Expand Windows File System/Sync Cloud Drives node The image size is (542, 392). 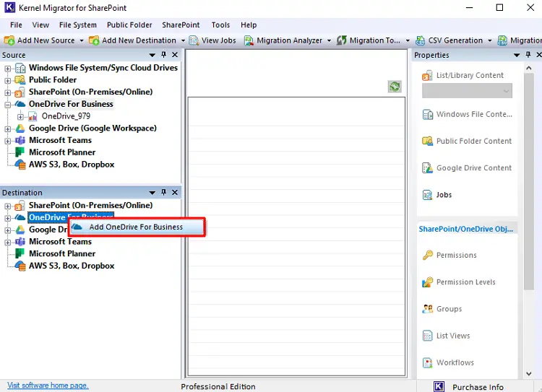click(x=8, y=69)
